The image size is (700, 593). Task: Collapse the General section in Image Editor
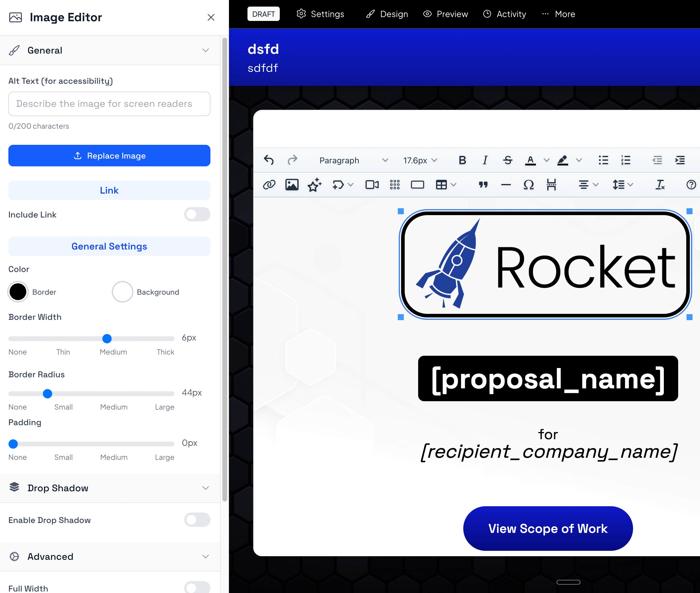click(x=206, y=50)
